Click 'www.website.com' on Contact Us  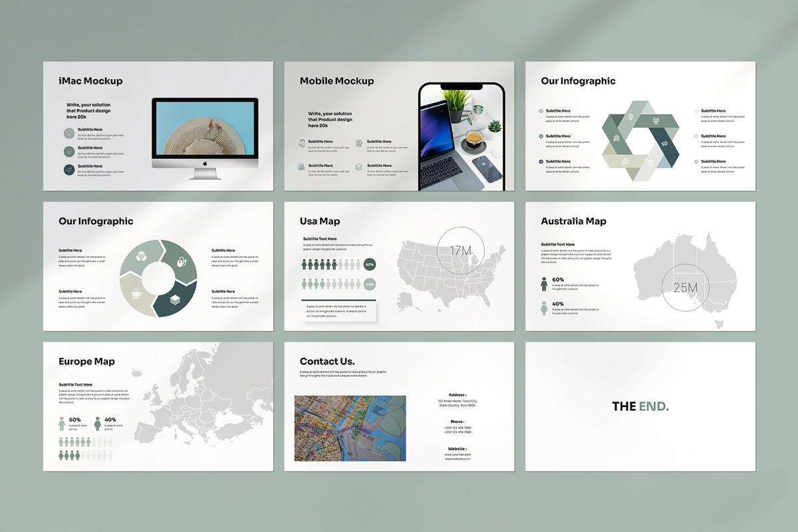tap(458, 460)
